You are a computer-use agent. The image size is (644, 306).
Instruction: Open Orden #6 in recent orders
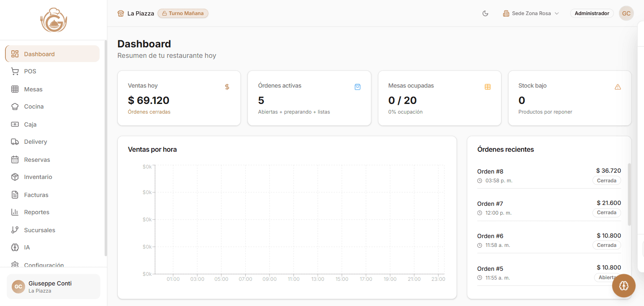point(549,240)
